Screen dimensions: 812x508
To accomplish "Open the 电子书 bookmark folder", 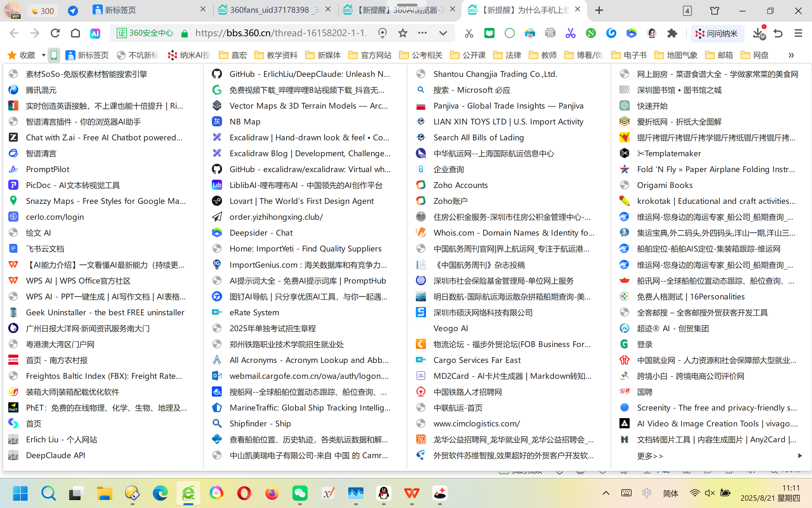I will click(629, 55).
